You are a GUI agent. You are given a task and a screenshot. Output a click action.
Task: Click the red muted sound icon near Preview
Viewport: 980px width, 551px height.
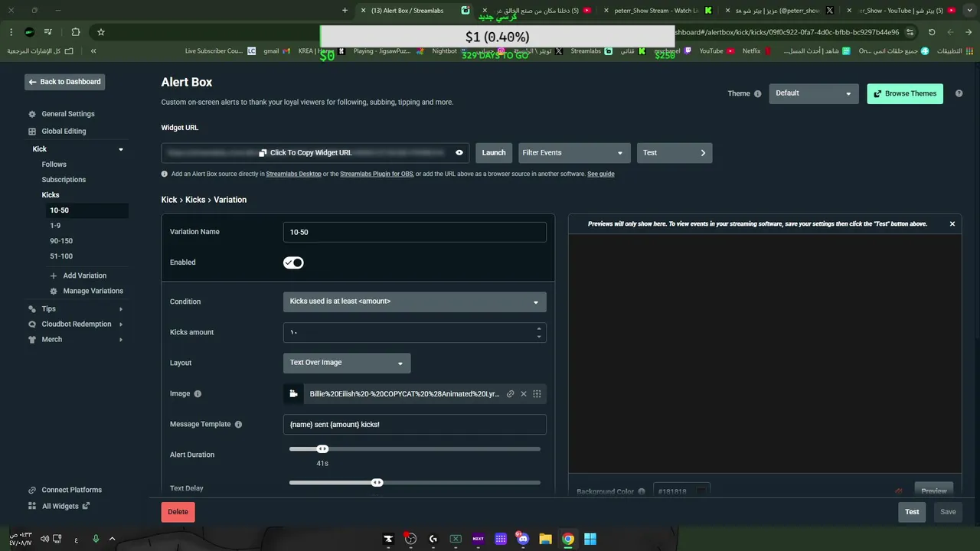coord(899,491)
